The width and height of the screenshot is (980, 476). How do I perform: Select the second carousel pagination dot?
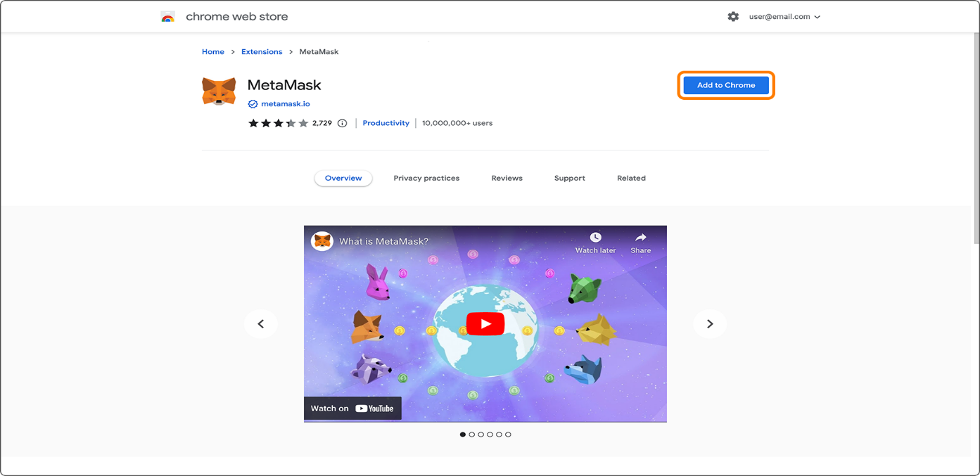[x=472, y=435]
